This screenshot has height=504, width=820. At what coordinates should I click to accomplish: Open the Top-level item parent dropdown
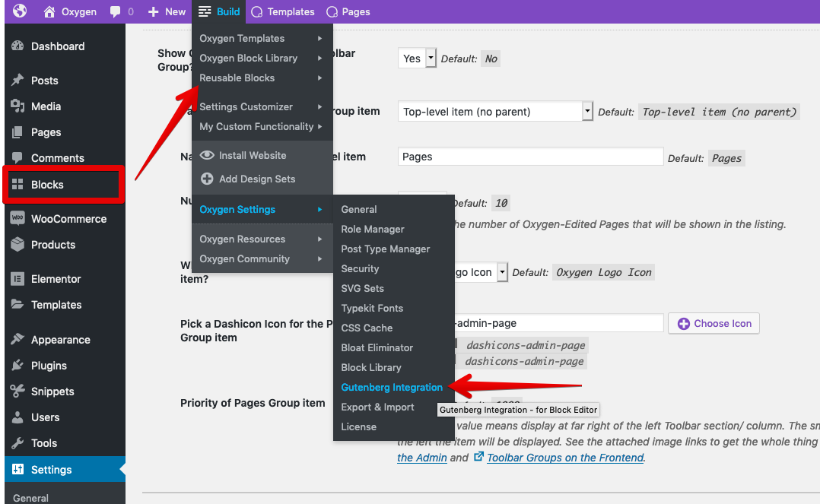tap(494, 111)
